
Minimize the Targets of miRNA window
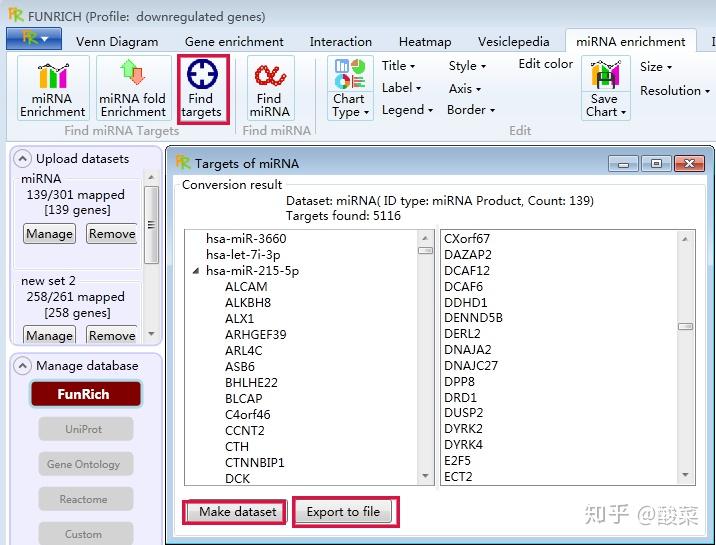point(623,163)
